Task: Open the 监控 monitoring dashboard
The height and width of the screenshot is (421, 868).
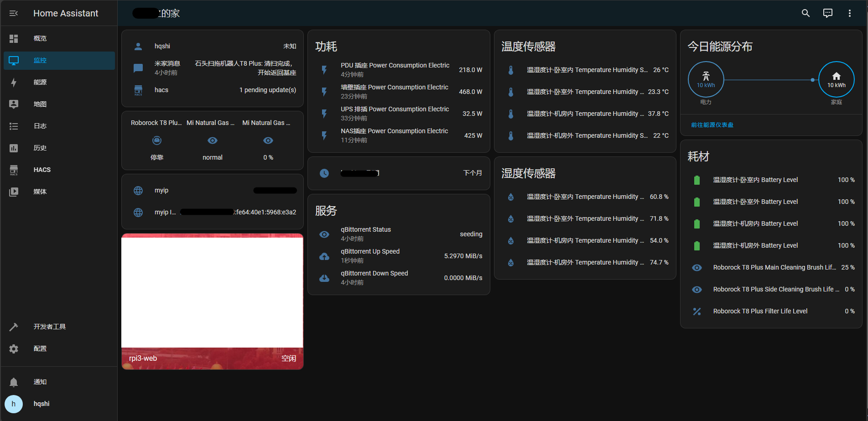Action: point(59,60)
